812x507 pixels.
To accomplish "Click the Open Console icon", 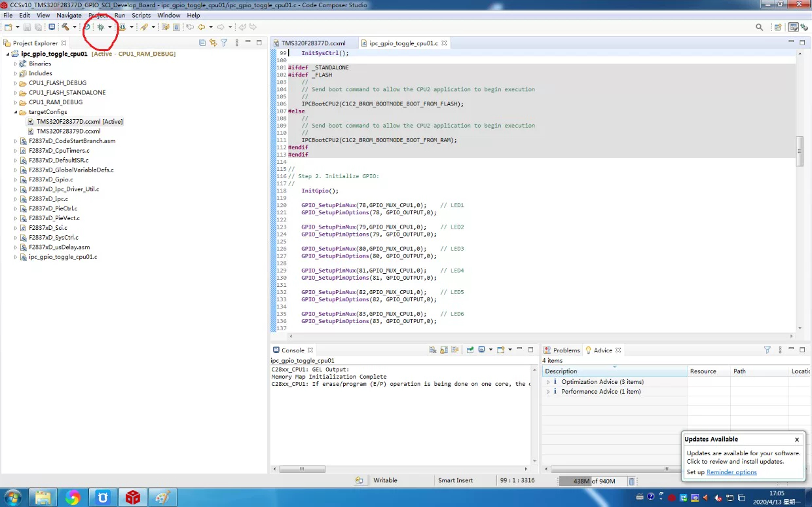I will pos(500,350).
